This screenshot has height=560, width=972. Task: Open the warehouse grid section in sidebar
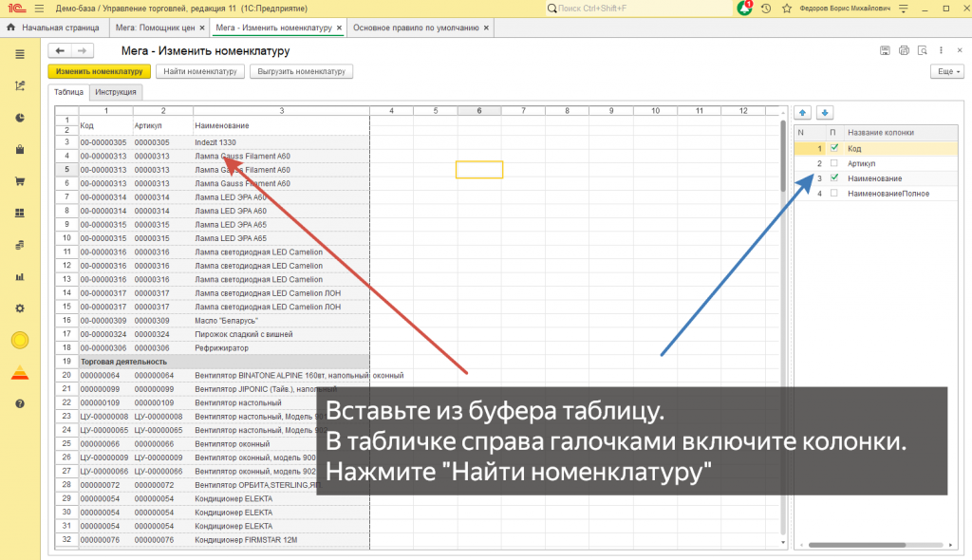(x=20, y=214)
